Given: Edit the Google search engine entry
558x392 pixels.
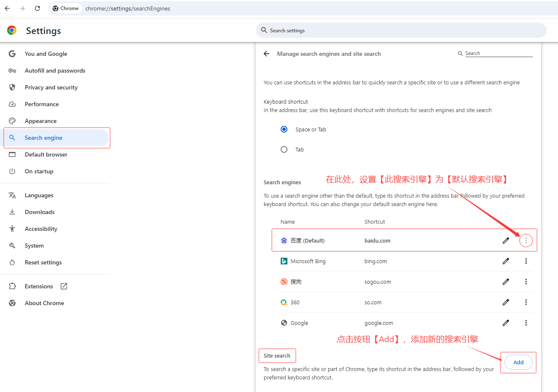Looking at the screenshot, I should (506, 323).
